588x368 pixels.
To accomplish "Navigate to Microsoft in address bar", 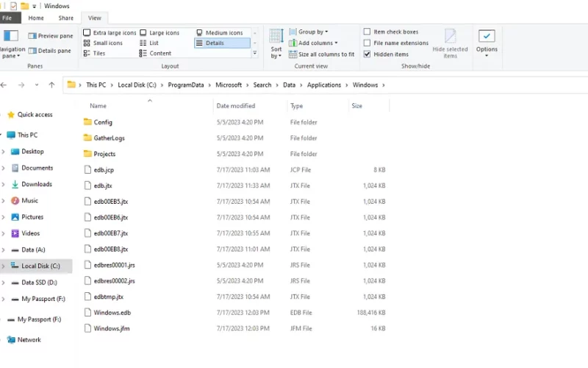I will tap(229, 85).
